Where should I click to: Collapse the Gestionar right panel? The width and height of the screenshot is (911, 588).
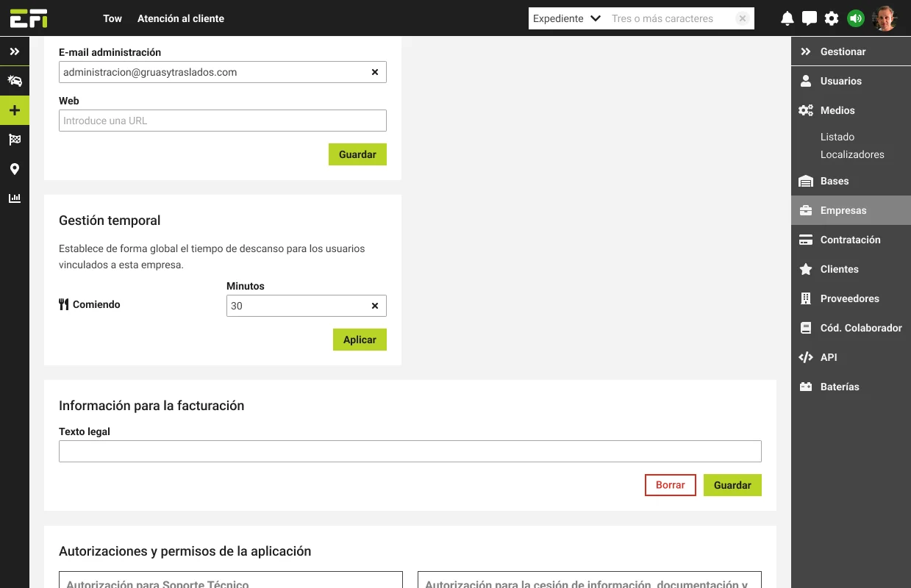point(806,51)
